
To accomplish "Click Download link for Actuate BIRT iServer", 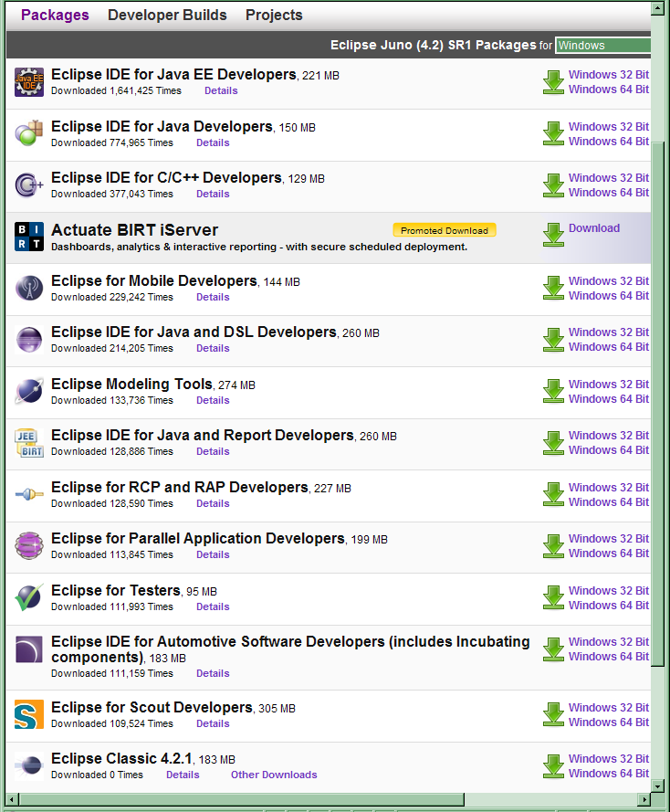I will [594, 227].
